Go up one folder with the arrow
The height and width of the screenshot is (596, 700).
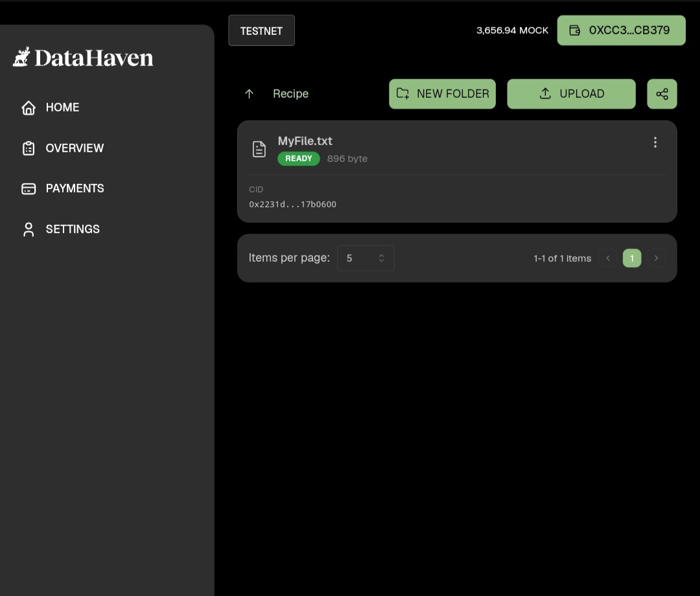pos(249,94)
